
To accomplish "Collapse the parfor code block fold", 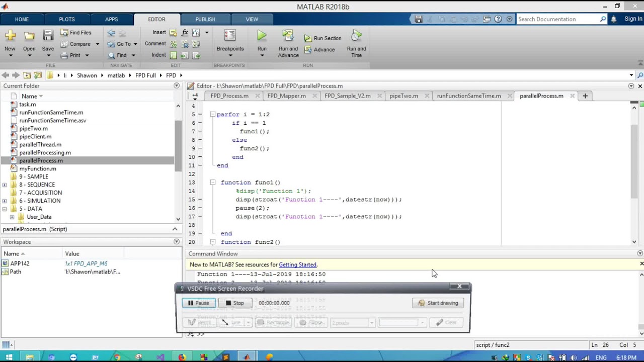I will coord(212,115).
